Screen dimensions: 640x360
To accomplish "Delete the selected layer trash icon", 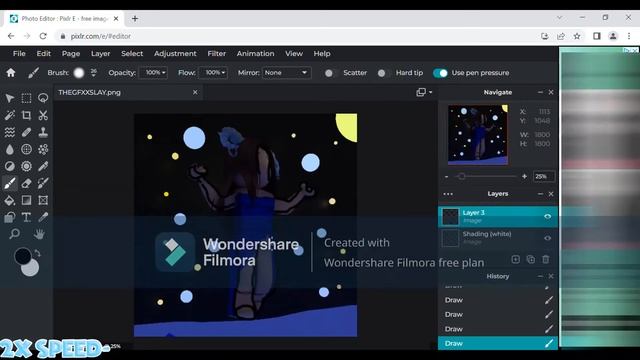I will [x=546, y=259].
